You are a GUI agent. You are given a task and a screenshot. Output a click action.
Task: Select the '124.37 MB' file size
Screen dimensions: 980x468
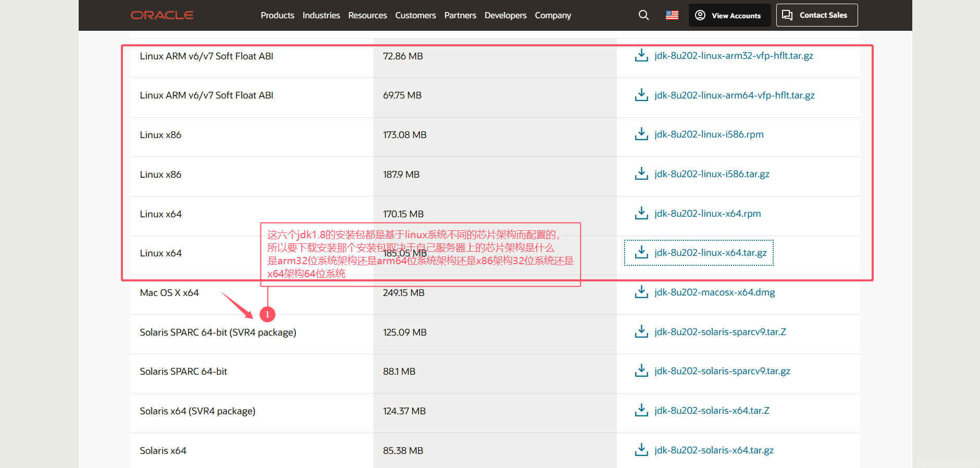click(404, 411)
